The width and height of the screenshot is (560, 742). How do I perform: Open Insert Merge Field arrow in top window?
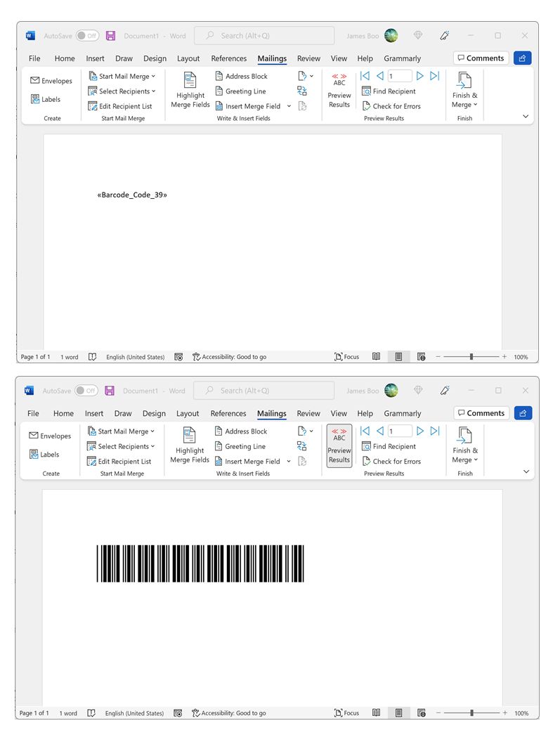[x=289, y=106]
